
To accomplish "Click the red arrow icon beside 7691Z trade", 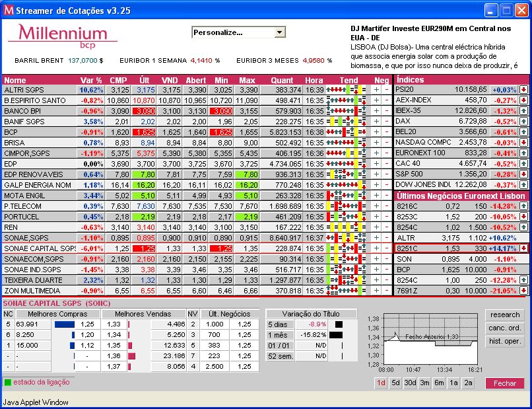I will point(523,291).
